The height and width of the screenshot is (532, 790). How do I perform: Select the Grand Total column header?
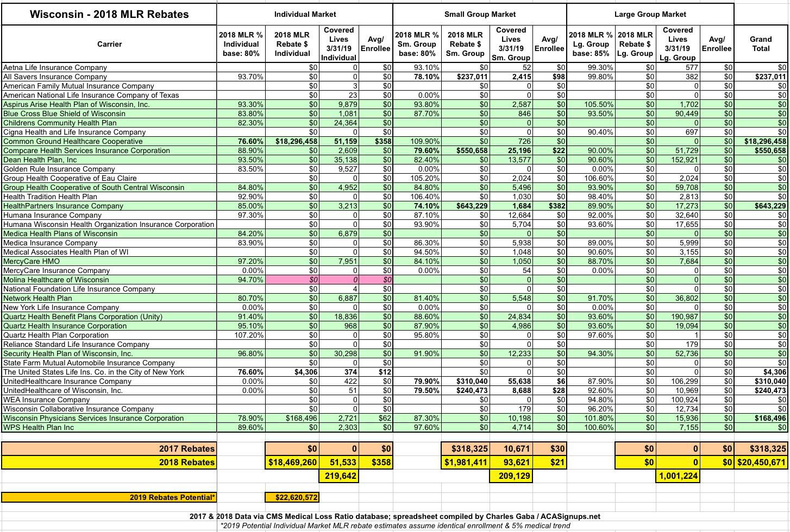[x=760, y=44]
